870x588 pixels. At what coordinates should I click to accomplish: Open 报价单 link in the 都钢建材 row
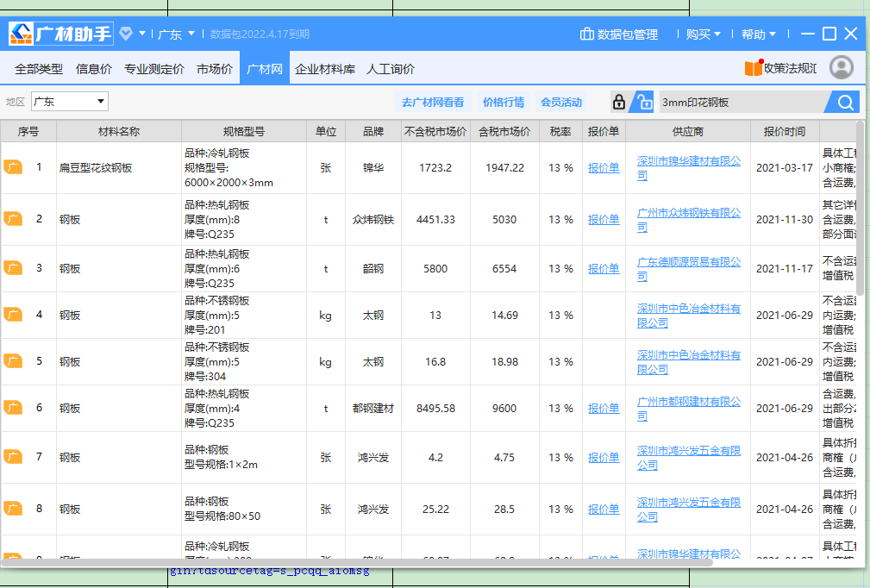click(x=604, y=409)
